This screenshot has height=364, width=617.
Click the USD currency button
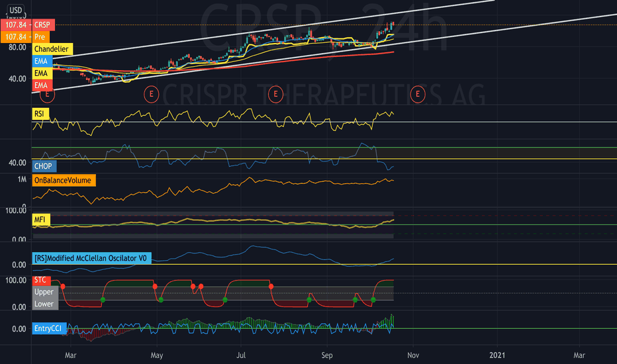[x=16, y=10]
